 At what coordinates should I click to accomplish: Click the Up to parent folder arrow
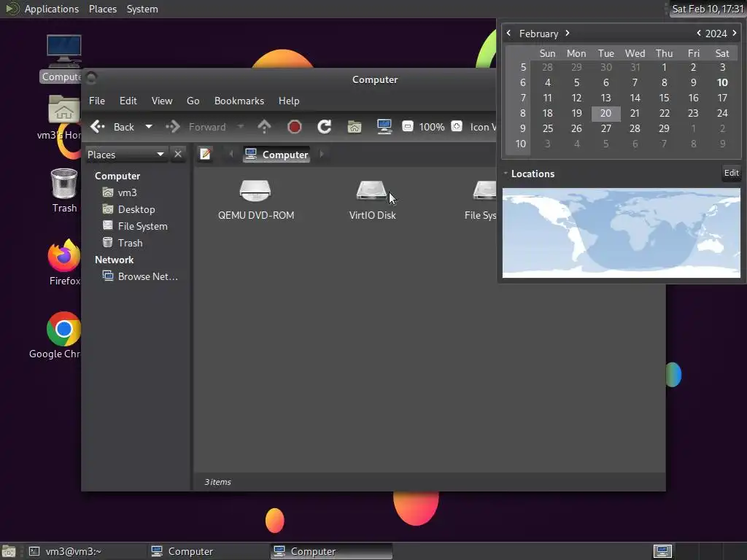pos(264,127)
